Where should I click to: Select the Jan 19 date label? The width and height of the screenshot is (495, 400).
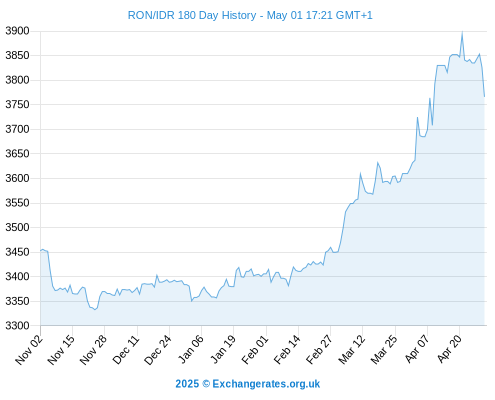pos(223,349)
